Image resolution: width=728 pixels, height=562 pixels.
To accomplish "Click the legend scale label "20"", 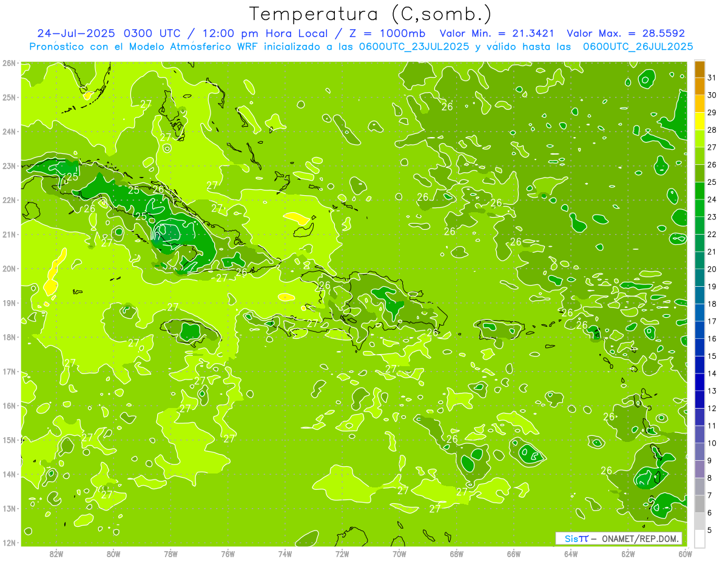I will (712, 269).
